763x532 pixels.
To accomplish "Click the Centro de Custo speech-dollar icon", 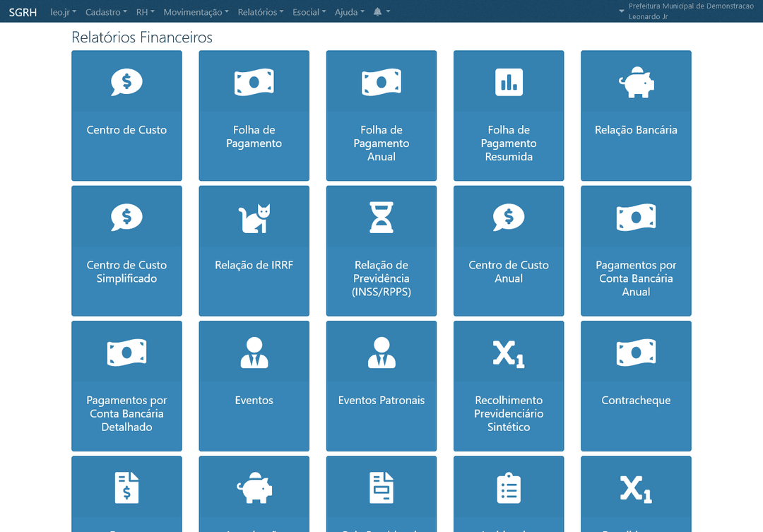I will tap(126, 82).
